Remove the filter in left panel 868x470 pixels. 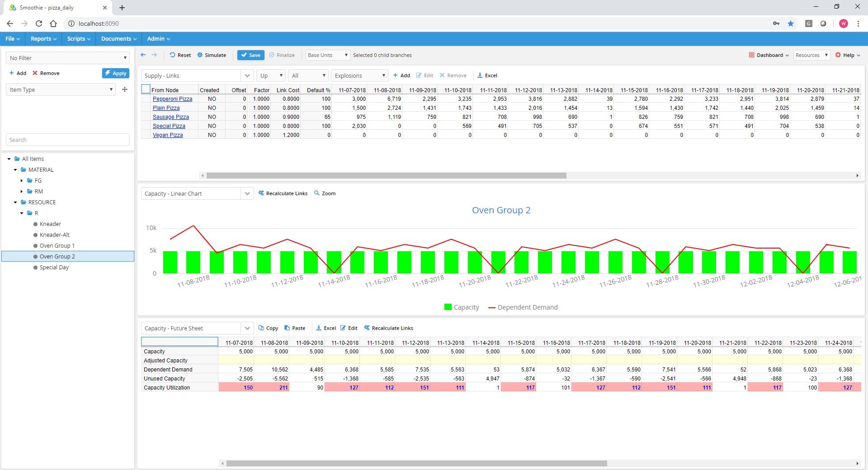click(46, 73)
